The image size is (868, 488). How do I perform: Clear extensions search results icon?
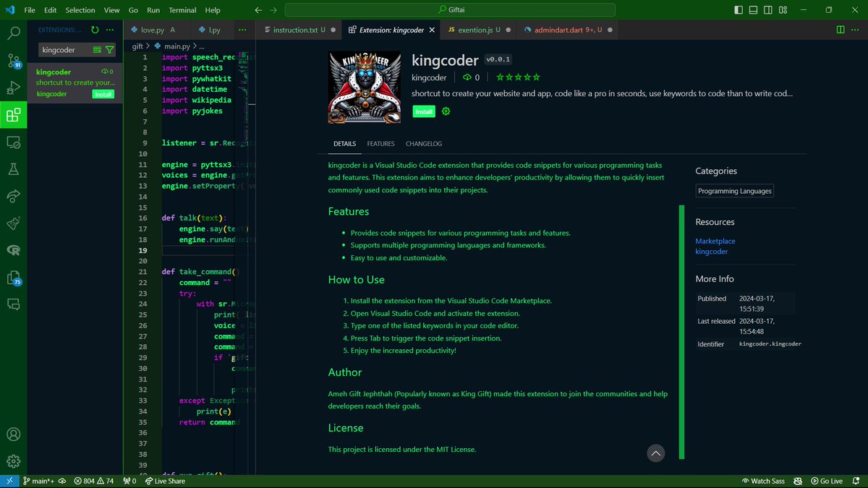(x=98, y=50)
